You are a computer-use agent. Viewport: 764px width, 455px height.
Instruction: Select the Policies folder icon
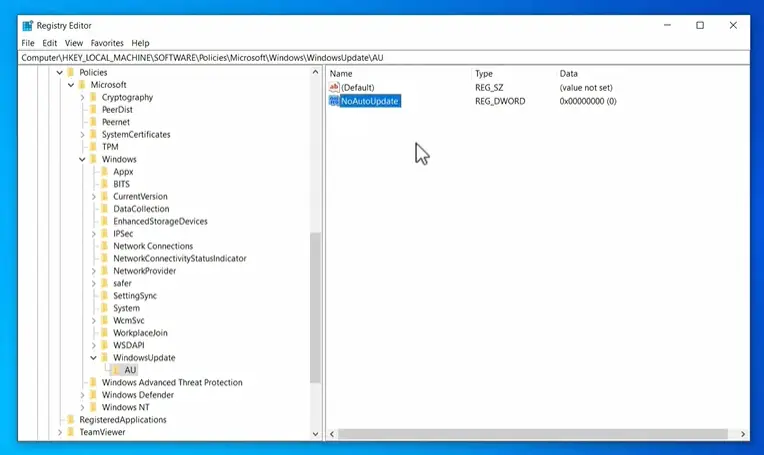pyautogui.click(x=71, y=72)
